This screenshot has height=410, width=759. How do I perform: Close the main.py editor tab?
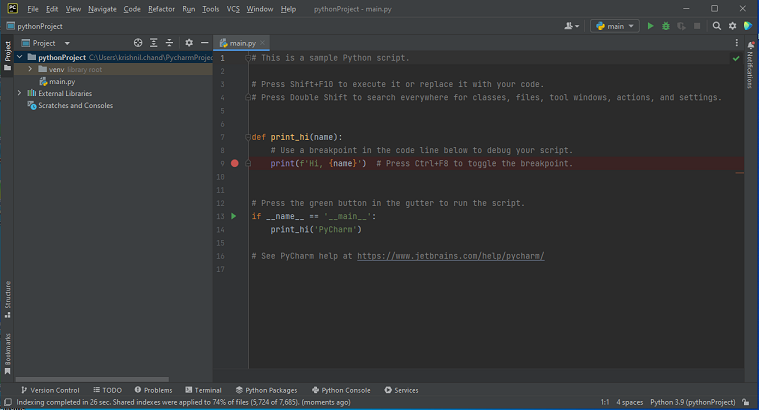click(x=262, y=43)
